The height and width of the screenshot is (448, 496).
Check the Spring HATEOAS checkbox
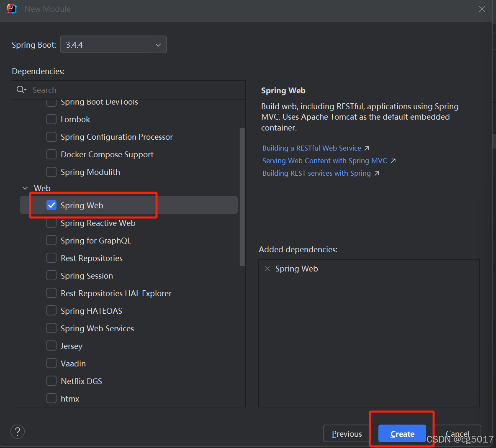[51, 311]
